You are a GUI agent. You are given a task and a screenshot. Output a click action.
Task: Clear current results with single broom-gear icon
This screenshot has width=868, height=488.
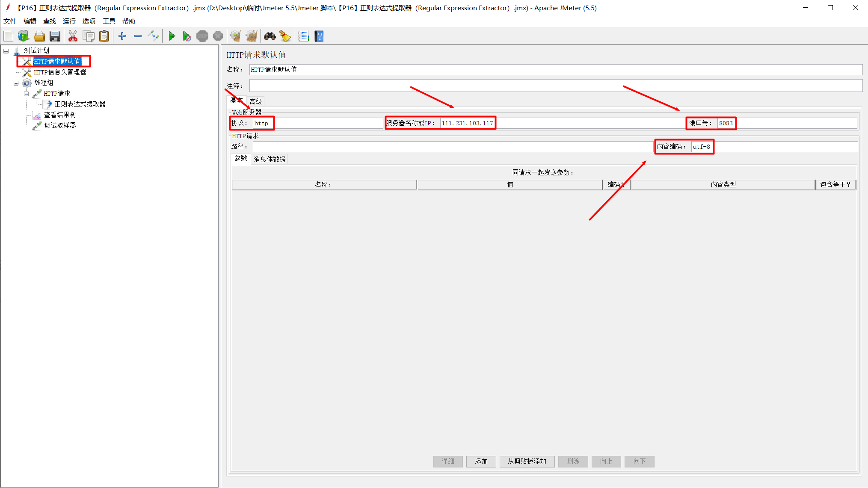[236, 36]
